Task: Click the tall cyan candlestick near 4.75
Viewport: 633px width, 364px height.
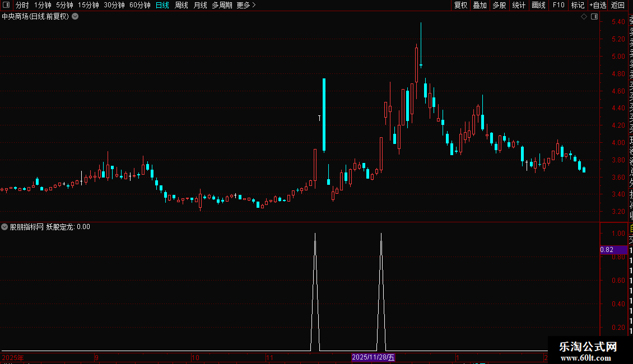Action: 324,115
